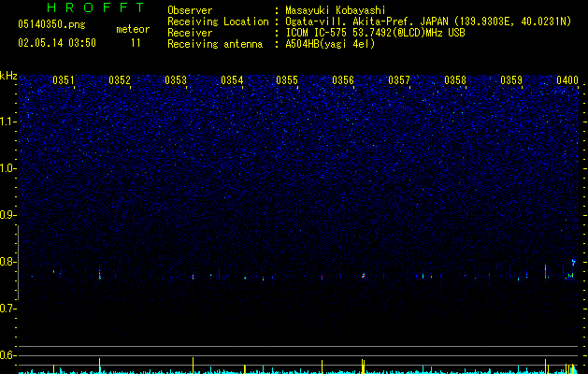Click the 0357 time marker
This screenshot has height=374, width=588.
tap(399, 80)
